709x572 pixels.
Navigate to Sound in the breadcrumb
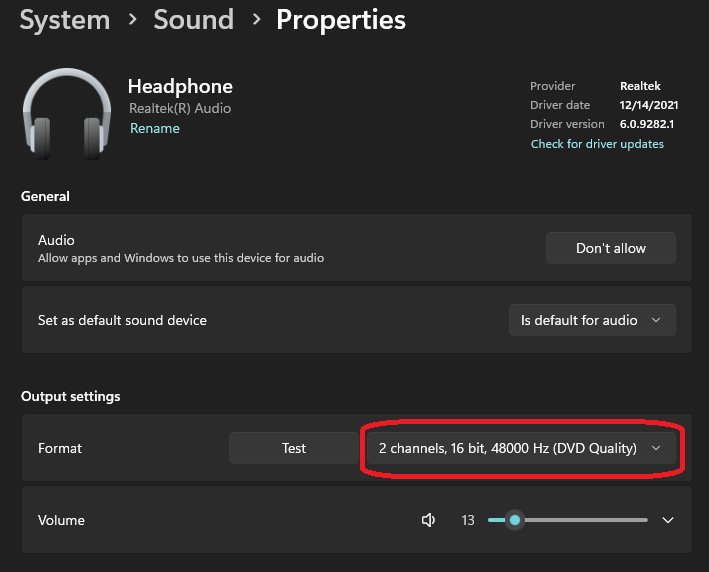pyautogui.click(x=192, y=20)
